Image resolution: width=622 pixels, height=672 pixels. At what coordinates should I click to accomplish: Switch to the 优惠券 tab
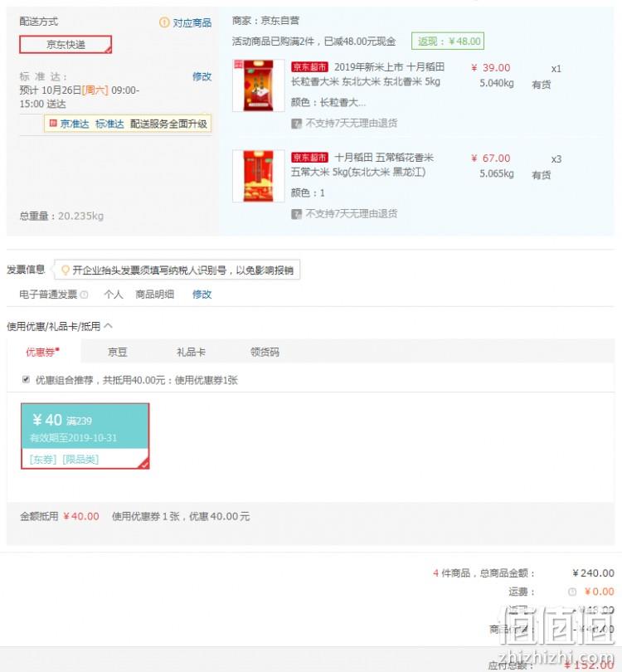coord(43,352)
